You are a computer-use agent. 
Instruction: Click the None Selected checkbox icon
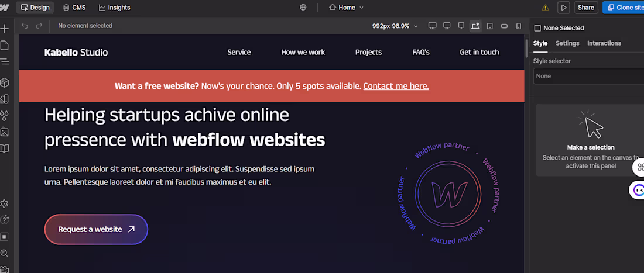[x=537, y=28]
